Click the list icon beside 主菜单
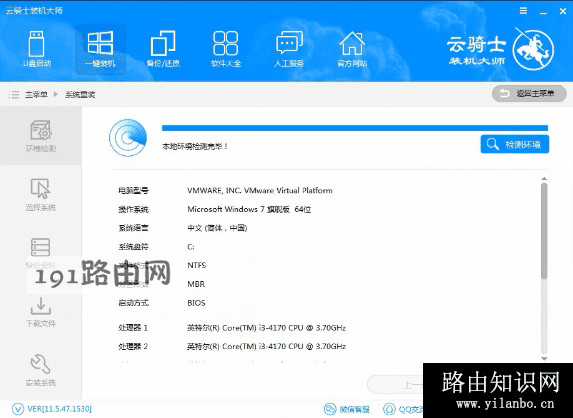The image size is (573, 418). tap(14, 95)
